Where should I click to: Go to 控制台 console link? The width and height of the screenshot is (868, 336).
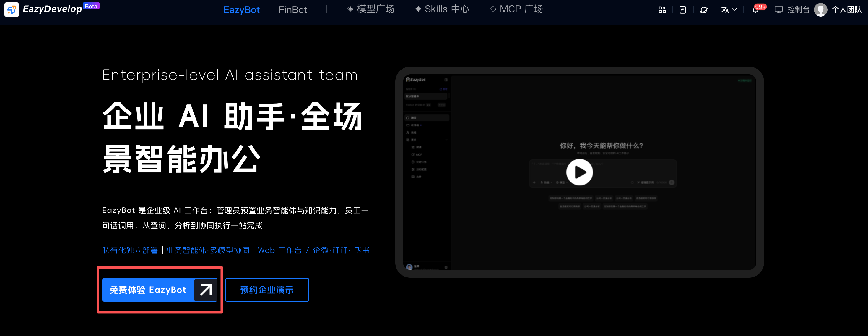click(x=791, y=9)
